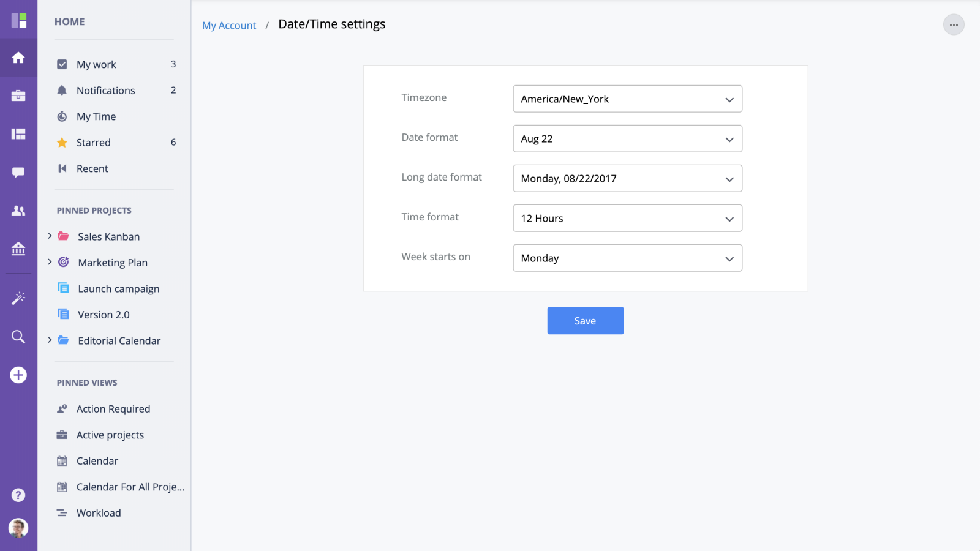
Task: Click the Search magnifier icon
Action: point(18,337)
